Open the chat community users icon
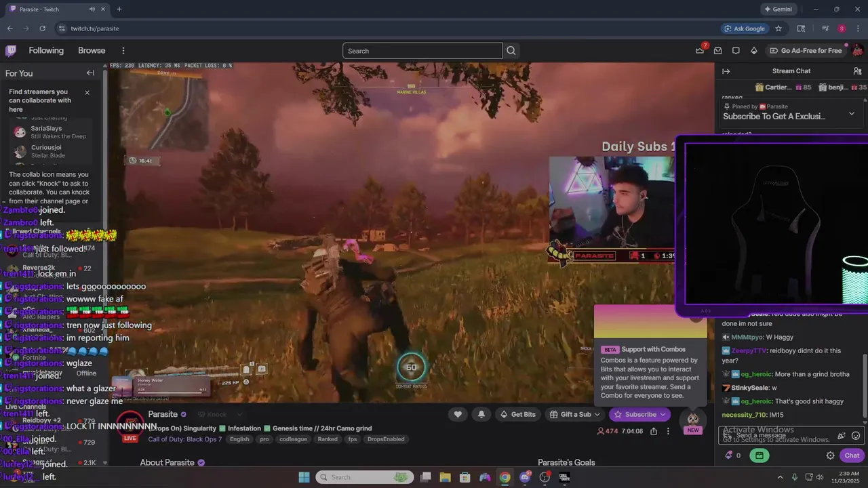This screenshot has height=488, width=868. coord(857,71)
